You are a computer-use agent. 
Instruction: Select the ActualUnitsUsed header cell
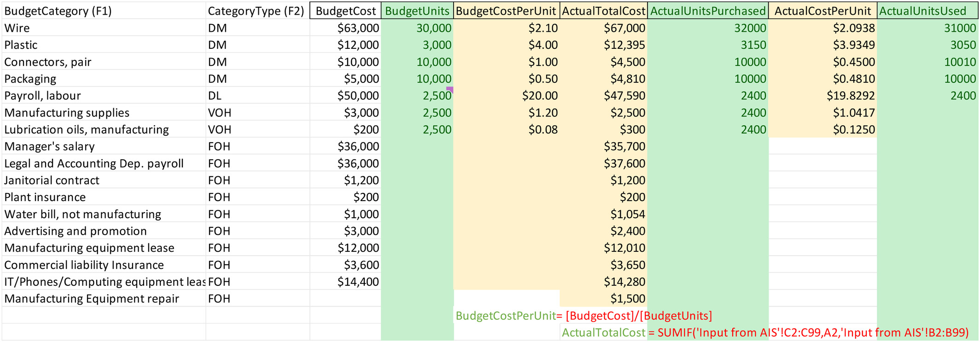927,11
